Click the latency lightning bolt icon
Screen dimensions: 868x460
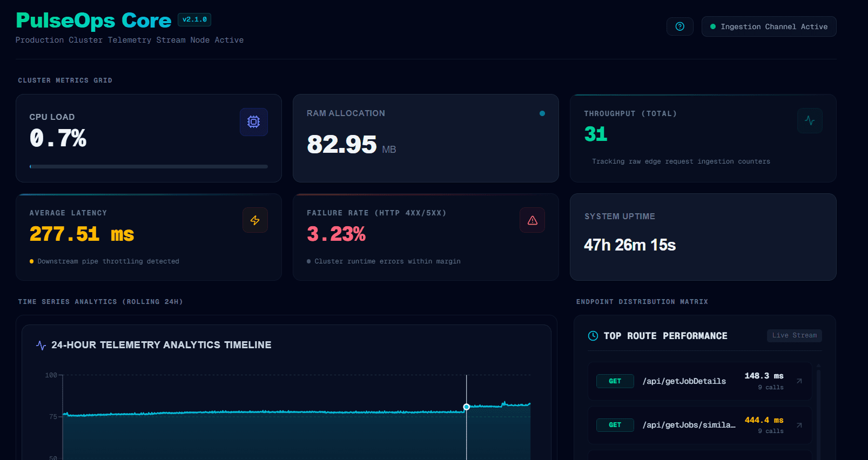tap(255, 220)
